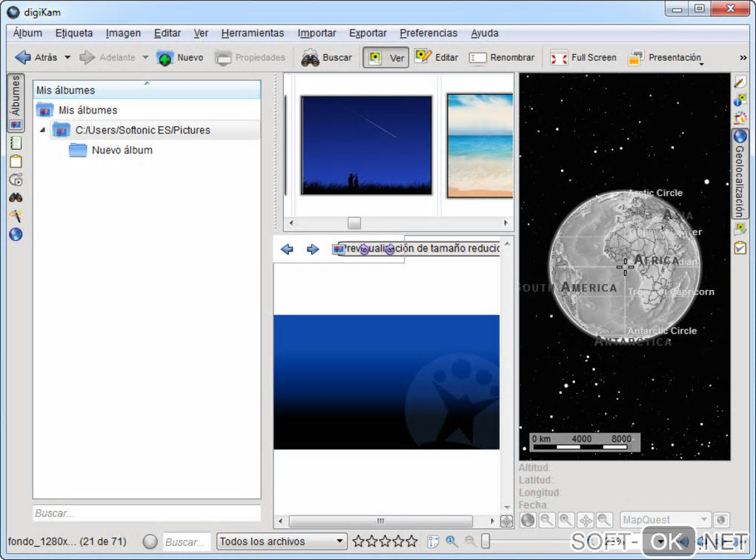Open the binoculars search tab in left sidebar

(x=16, y=197)
